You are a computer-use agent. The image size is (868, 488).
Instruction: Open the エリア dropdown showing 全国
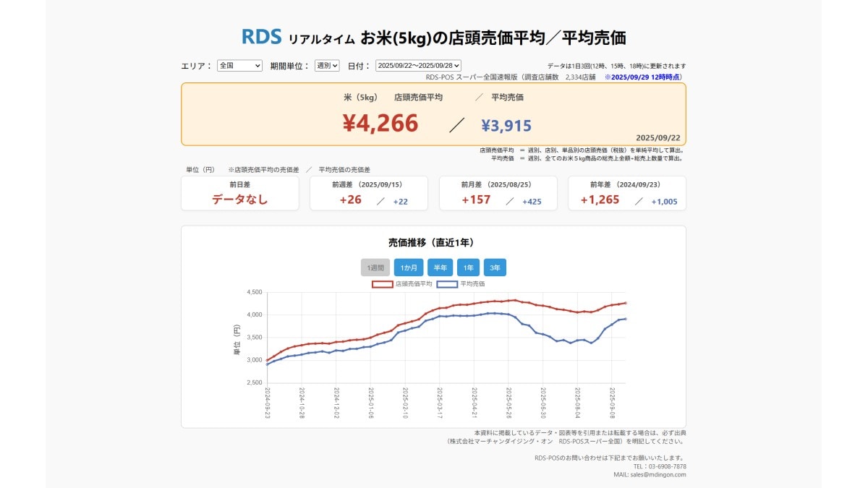click(x=239, y=65)
